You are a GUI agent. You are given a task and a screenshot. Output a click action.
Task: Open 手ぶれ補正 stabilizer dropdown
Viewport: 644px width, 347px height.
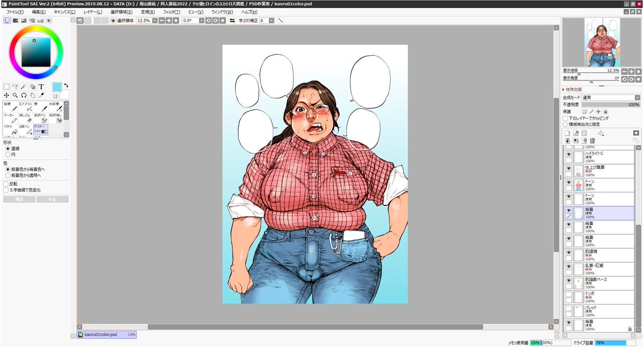pos(271,20)
